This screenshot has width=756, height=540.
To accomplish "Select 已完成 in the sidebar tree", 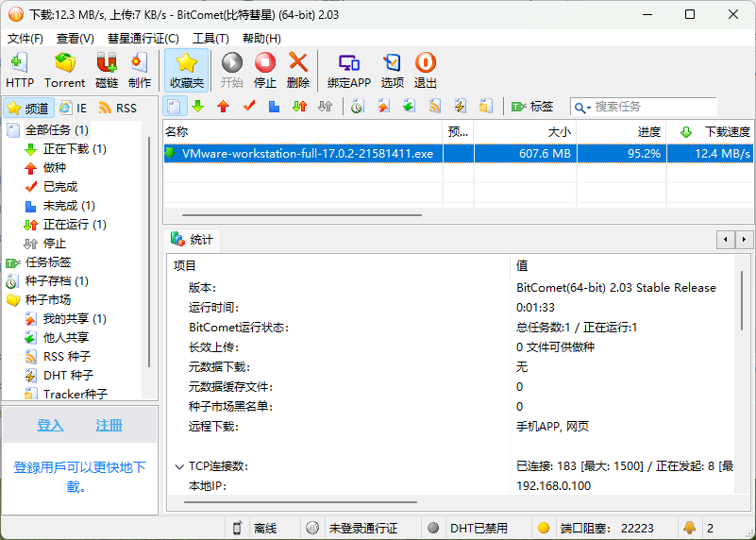I will point(60,187).
